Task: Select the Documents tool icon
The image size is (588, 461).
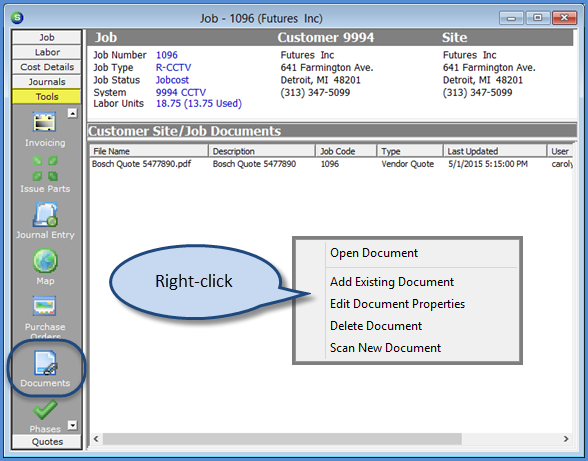Action: 45,363
